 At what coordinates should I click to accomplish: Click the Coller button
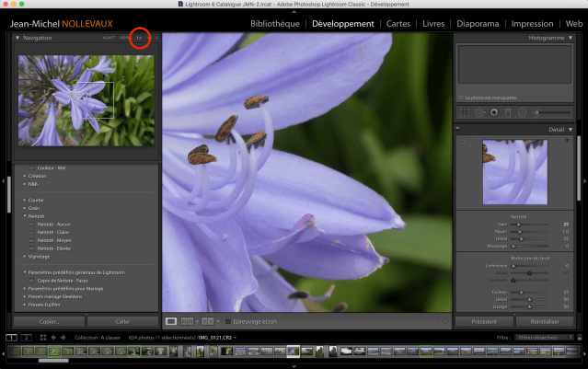point(122,322)
